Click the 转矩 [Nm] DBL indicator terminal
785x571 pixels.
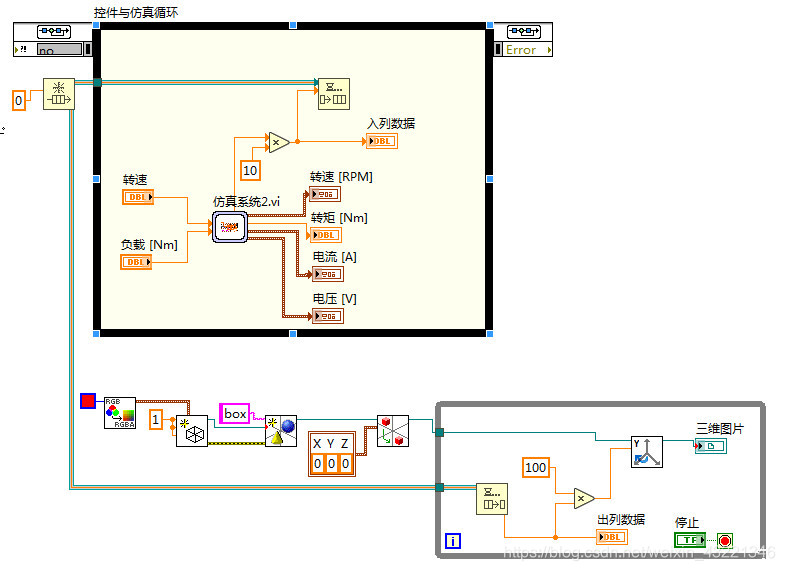[x=326, y=235]
